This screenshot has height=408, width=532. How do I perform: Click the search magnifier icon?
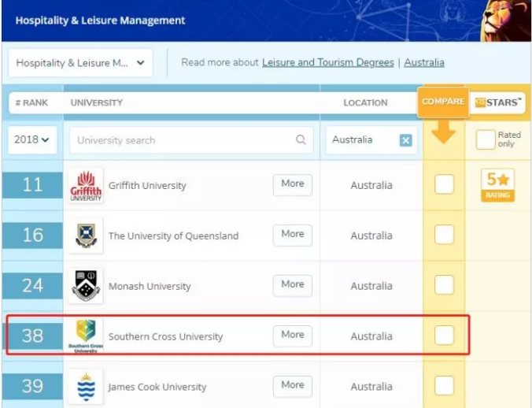[x=301, y=139]
